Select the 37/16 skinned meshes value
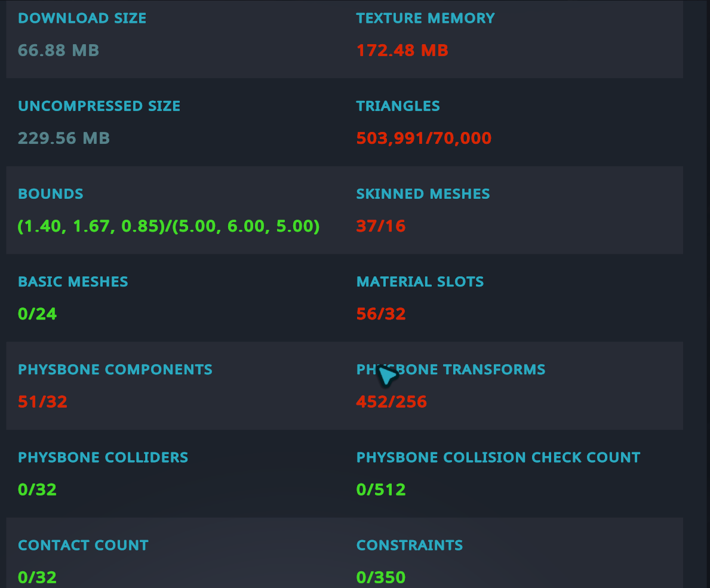This screenshot has height=588, width=710. pos(381,226)
